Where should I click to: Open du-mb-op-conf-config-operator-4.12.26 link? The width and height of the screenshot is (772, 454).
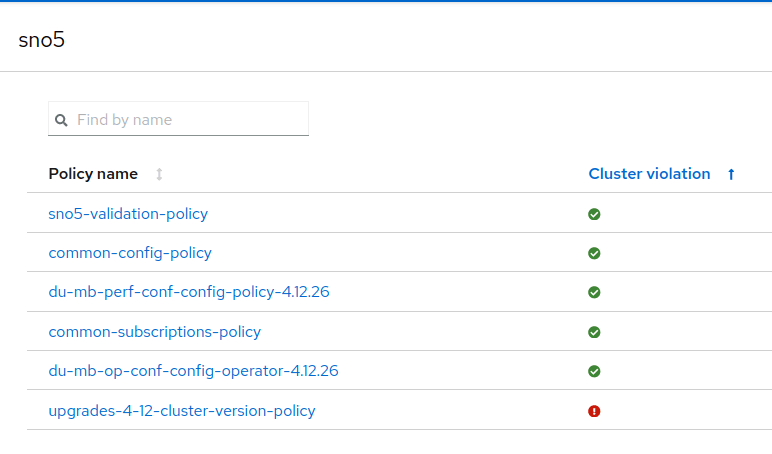coord(193,371)
